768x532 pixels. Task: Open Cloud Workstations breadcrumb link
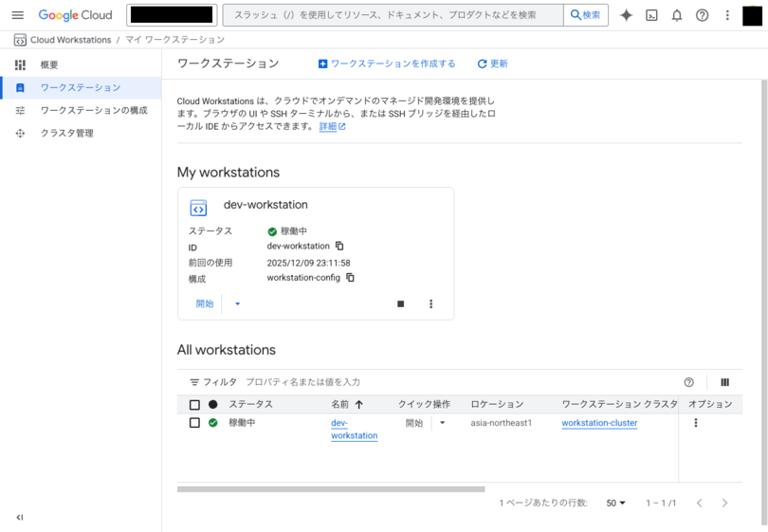70,40
